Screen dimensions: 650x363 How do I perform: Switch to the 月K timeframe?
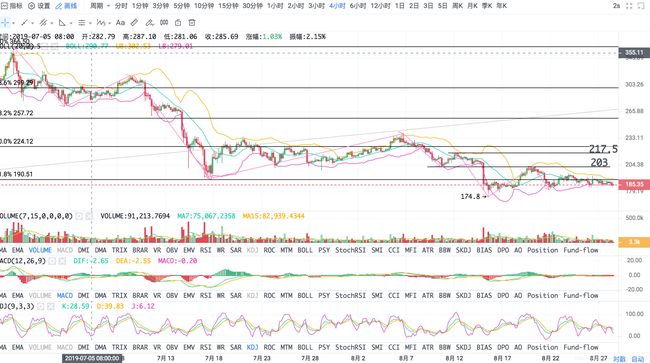(472, 6)
